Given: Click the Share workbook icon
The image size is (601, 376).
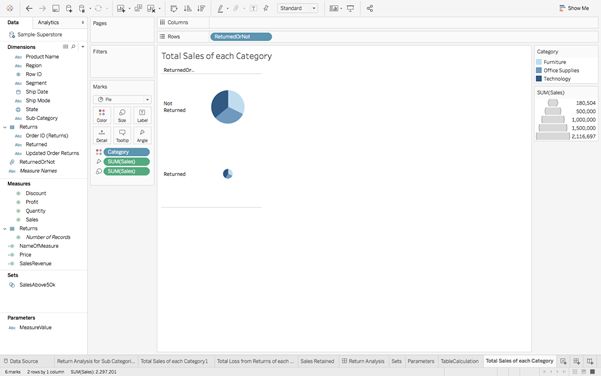Looking at the screenshot, I should 369,8.
